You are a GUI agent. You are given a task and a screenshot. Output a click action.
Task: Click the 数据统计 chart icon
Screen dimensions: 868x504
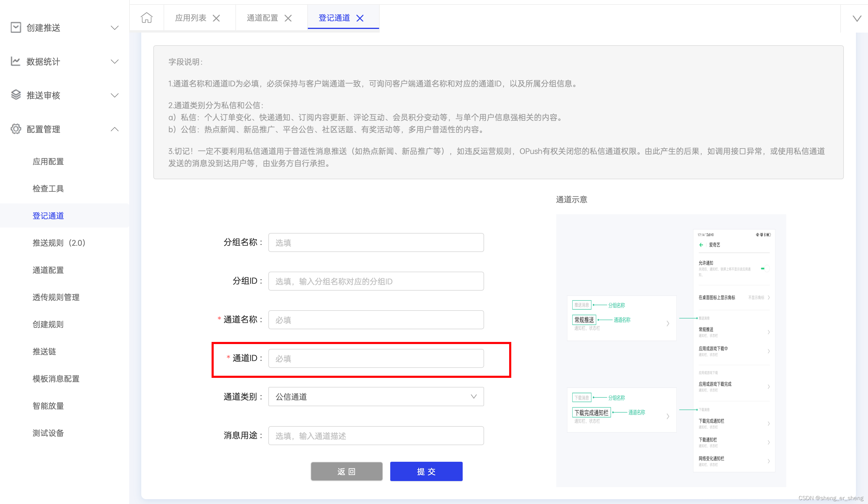click(x=15, y=61)
